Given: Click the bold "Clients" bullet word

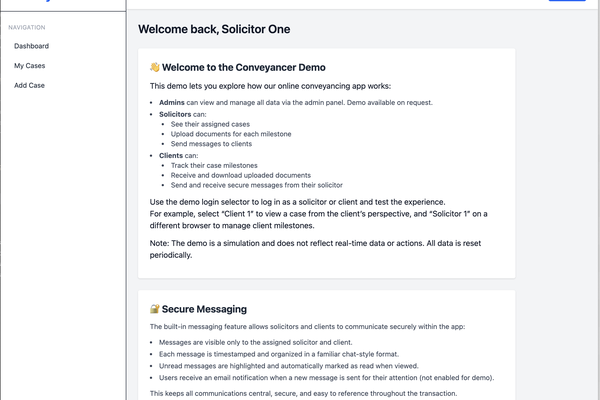Looking at the screenshot, I should pos(171,156).
